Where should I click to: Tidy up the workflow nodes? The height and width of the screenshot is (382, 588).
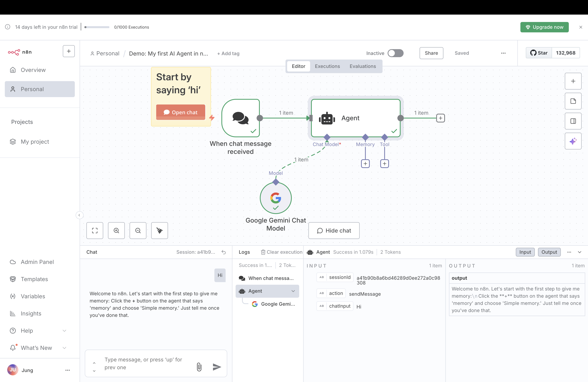(x=160, y=231)
